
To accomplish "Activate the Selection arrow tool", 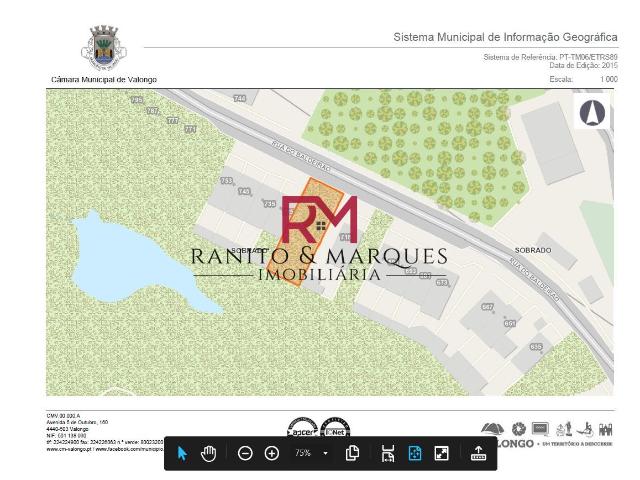I will click(182, 453).
